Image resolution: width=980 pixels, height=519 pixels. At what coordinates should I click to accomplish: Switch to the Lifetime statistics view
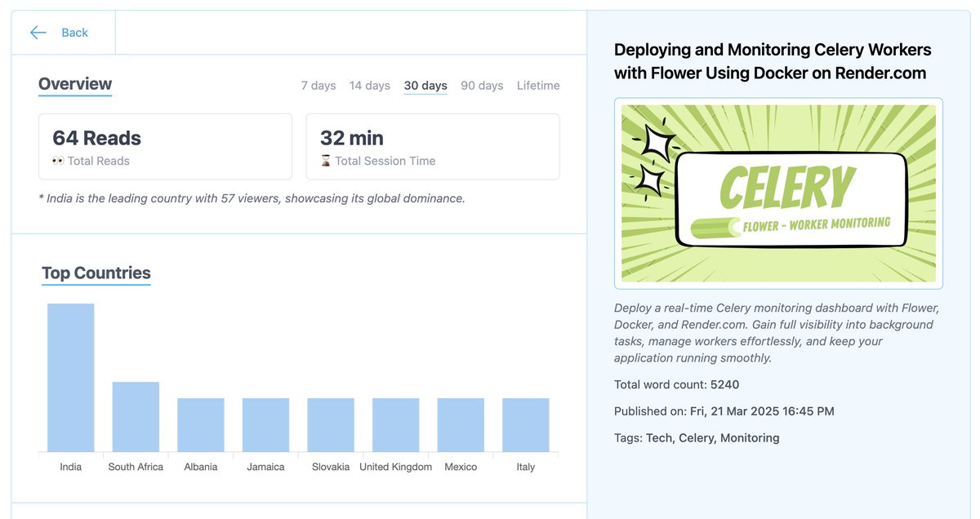[x=538, y=85]
